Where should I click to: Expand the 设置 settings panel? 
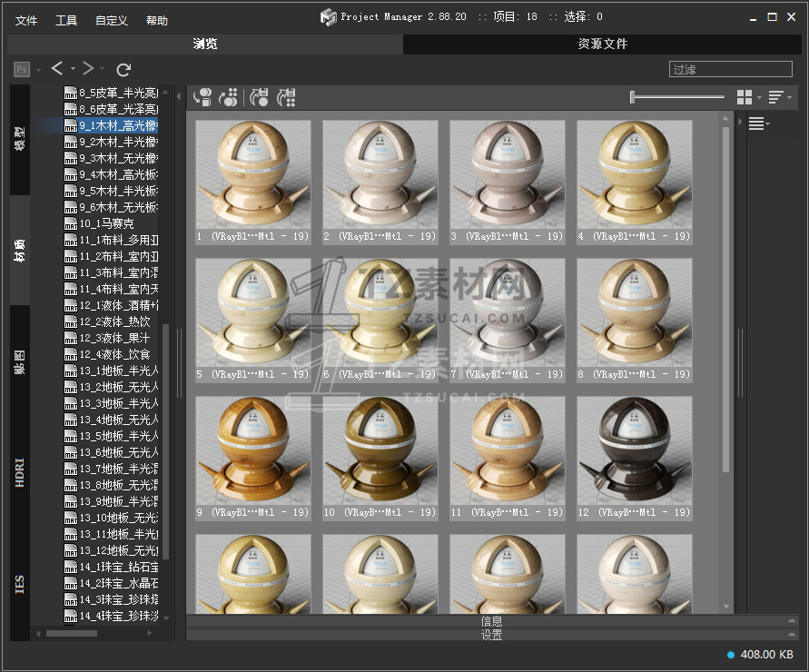(x=490, y=635)
